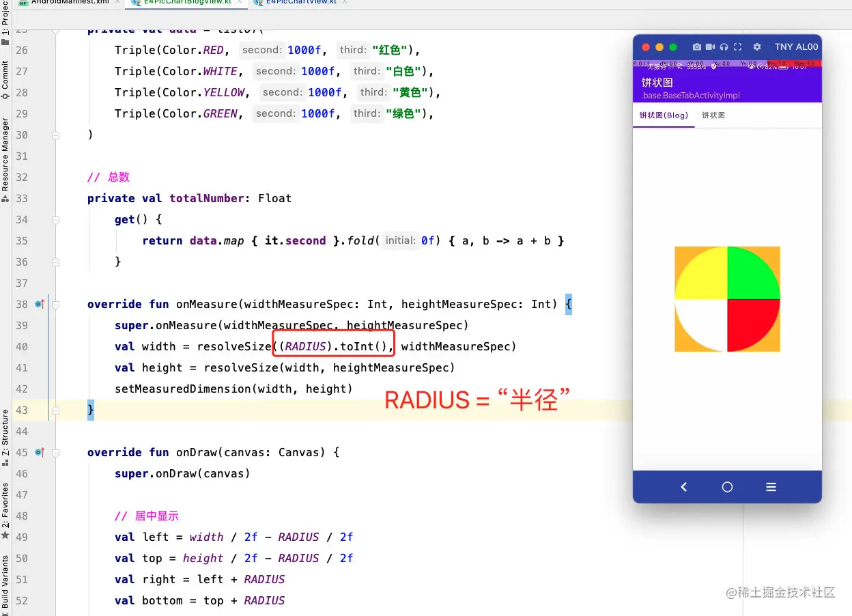Open the Resource Manager tool window
The image size is (852, 616).
pyautogui.click(x=5, y=160)
